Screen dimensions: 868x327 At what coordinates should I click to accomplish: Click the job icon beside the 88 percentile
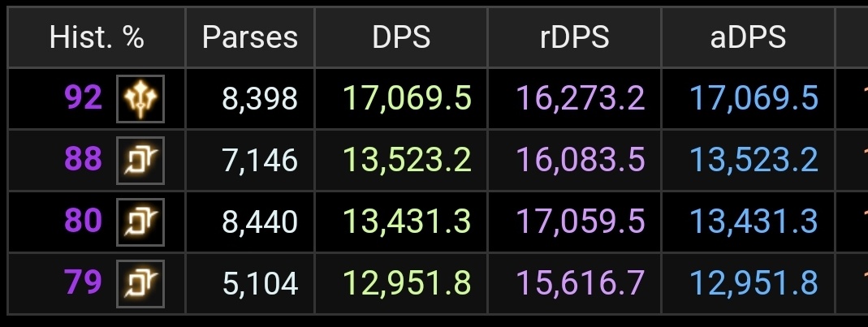[140, 161]
